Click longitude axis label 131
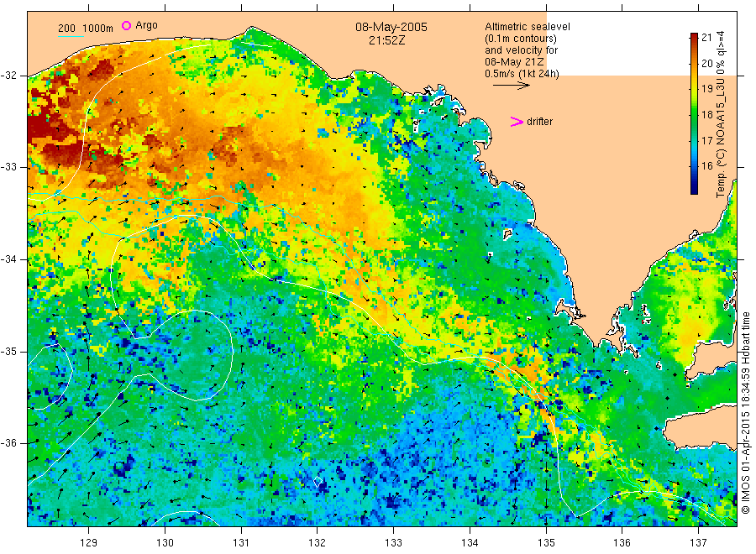 (x=241, y=543)
